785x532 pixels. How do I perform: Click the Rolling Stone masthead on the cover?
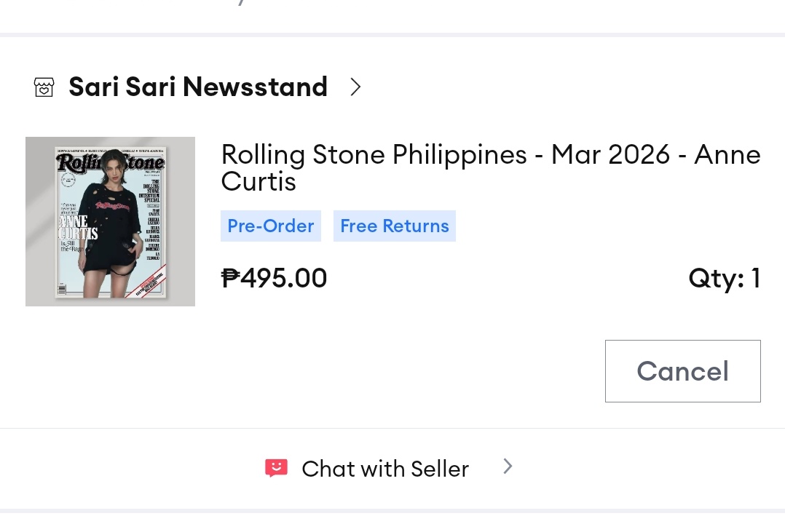coord(111,162)
